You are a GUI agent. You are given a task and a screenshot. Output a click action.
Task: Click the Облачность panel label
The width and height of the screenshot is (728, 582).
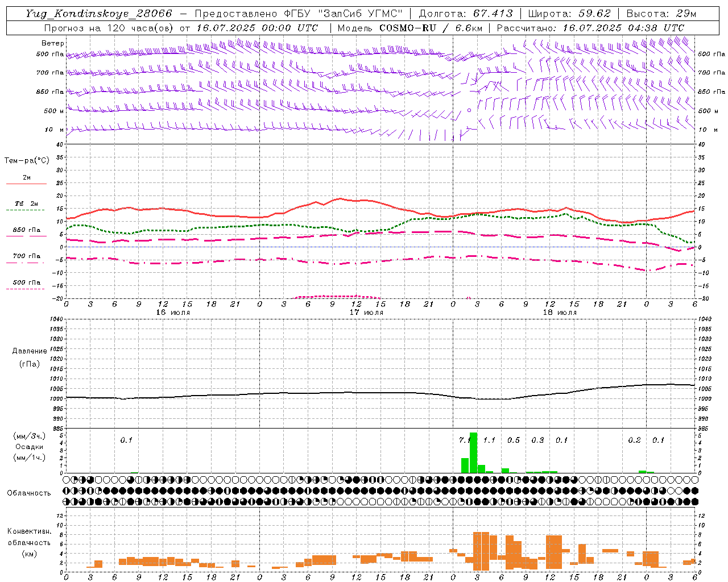pos(29,493)
